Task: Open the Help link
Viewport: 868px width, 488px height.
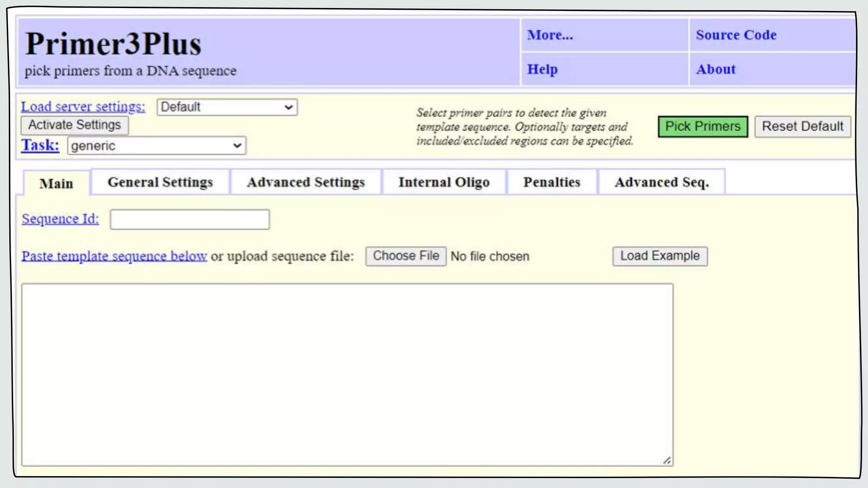Action: pos(542,69)
